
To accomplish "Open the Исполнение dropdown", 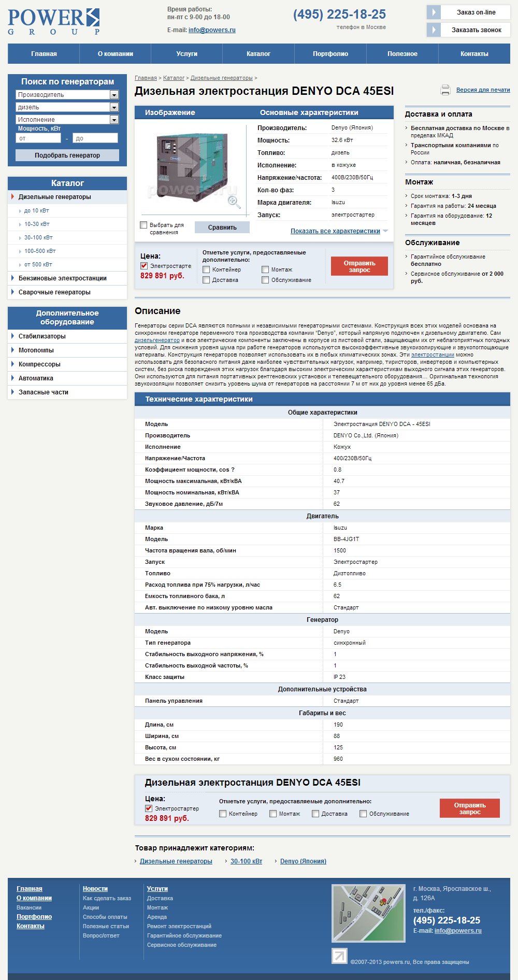I will click(67, 120).
